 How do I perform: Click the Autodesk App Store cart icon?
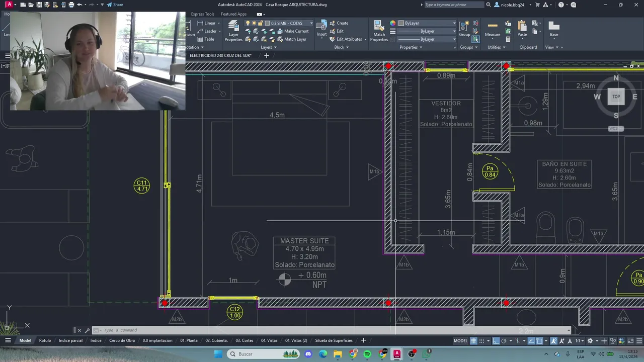tap(537, 5)
